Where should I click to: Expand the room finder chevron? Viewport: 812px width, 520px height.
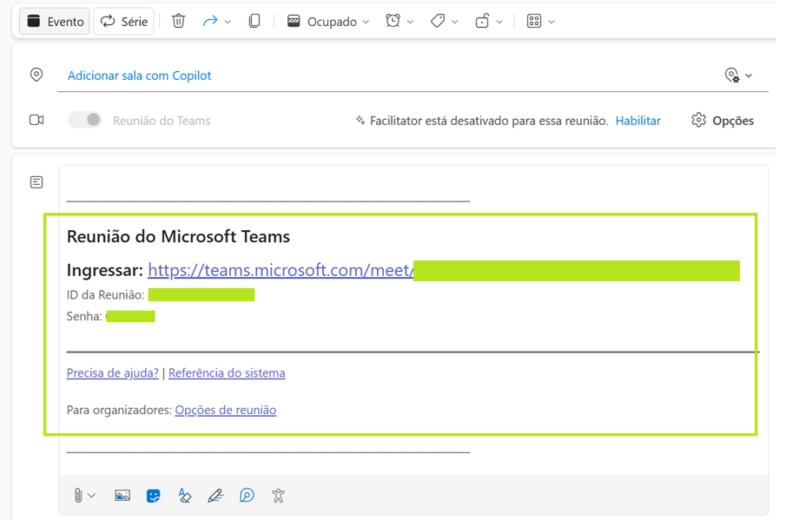(x=749, y=76)
